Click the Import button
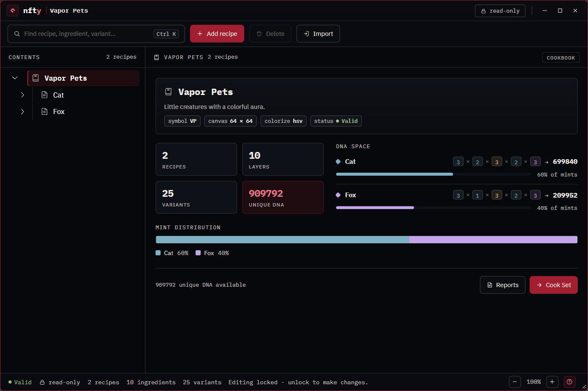 [318, 34]
